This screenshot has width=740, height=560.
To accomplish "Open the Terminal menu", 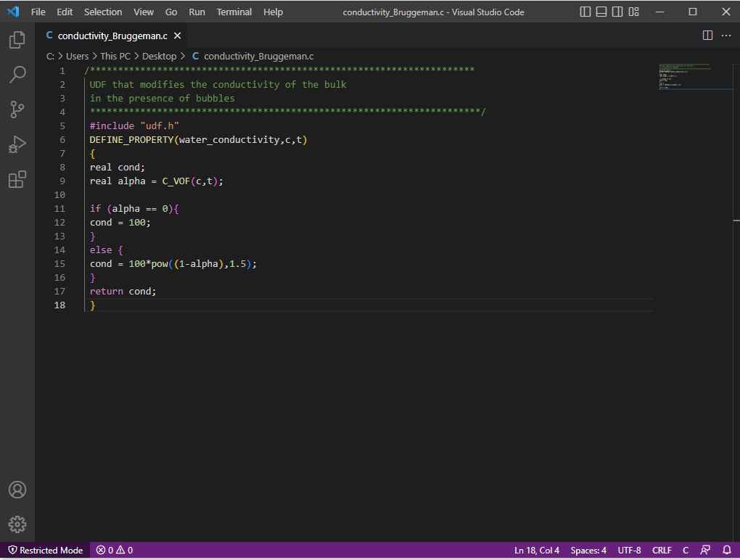I will pyautogui.click(x=234, y=12).
